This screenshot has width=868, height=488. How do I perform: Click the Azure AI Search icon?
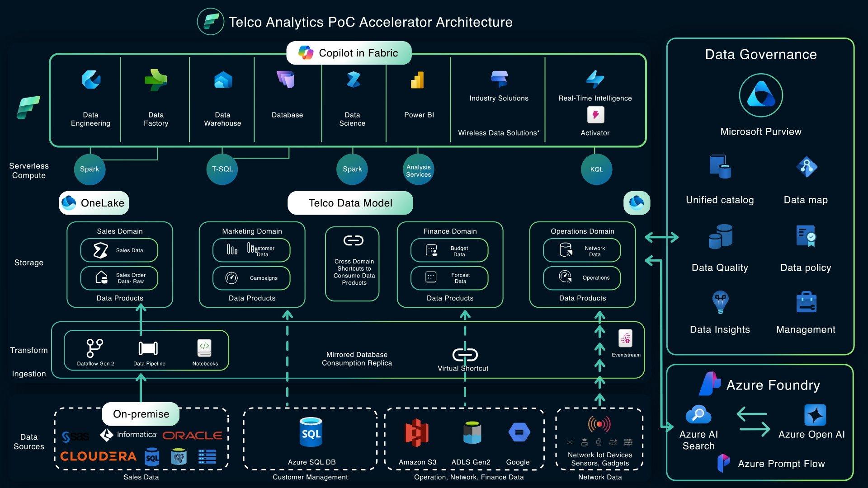click(698, 415)
